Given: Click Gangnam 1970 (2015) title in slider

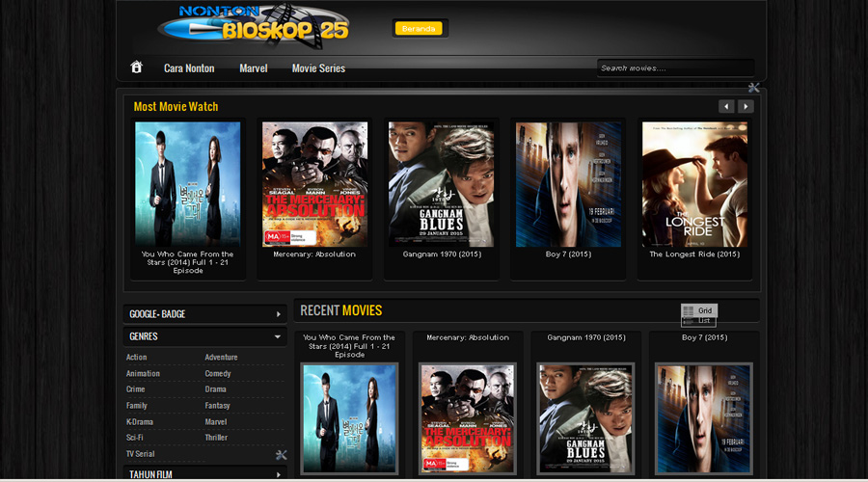Looking at the screenshot, I should tap(442, 254).
